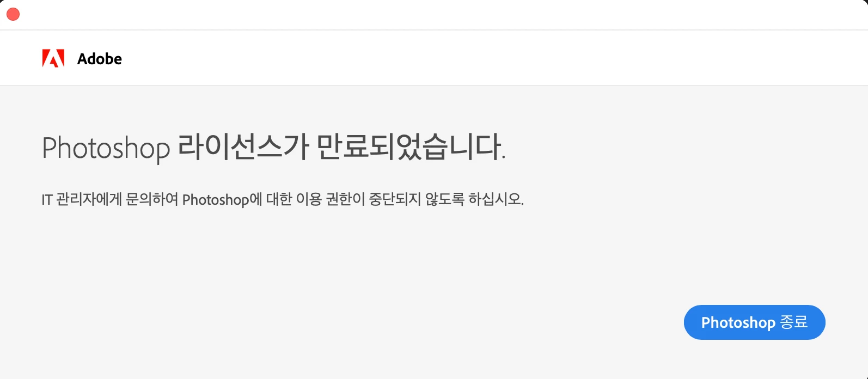Click the red Adobe logo icon
Screen dimensions: 868x379
[53, 58]
